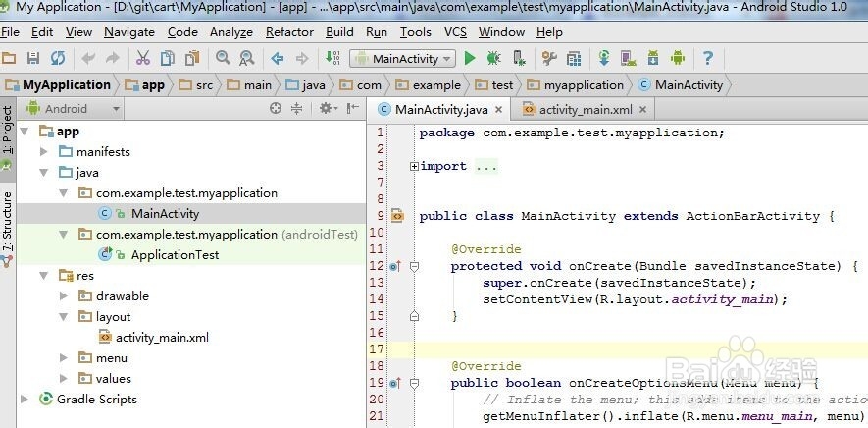
Task: Open the Refactor menu
Action: click(x=289, y=32)
